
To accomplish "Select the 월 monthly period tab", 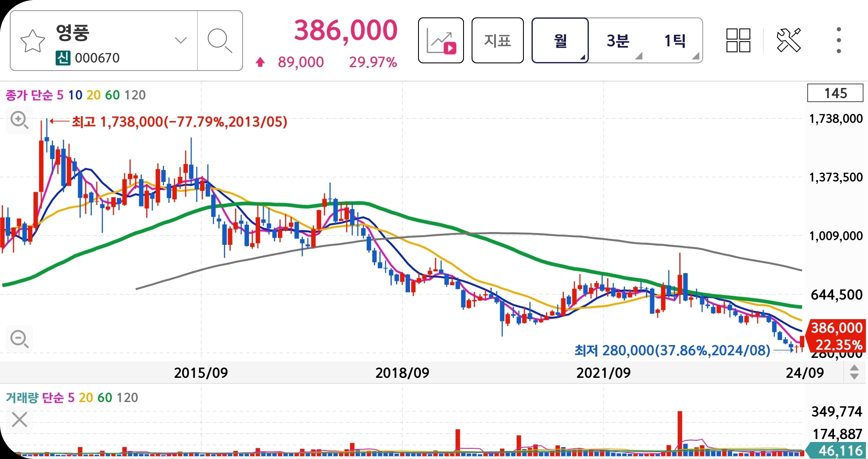I will pyautogui.click(x=560, y=40).
